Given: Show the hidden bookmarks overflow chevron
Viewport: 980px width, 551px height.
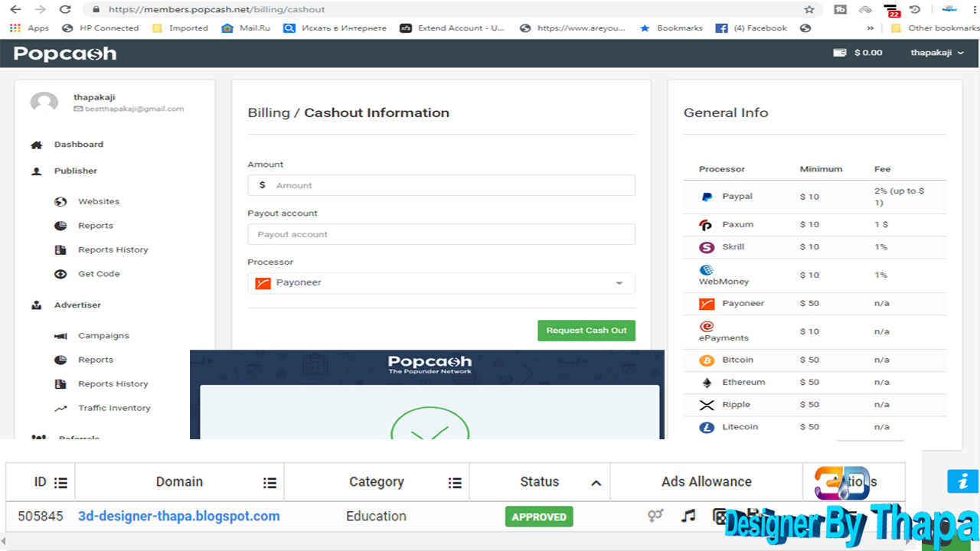Looking at the screenshot, I should pyautogui.click(x=871, y=28).
